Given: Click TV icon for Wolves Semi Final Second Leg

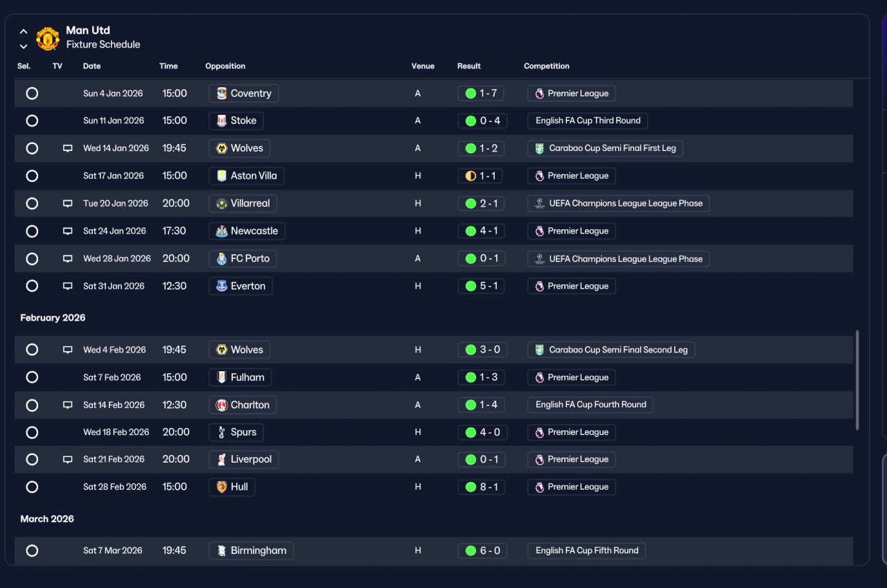Looking at the screenshot, I should [68, 350].
